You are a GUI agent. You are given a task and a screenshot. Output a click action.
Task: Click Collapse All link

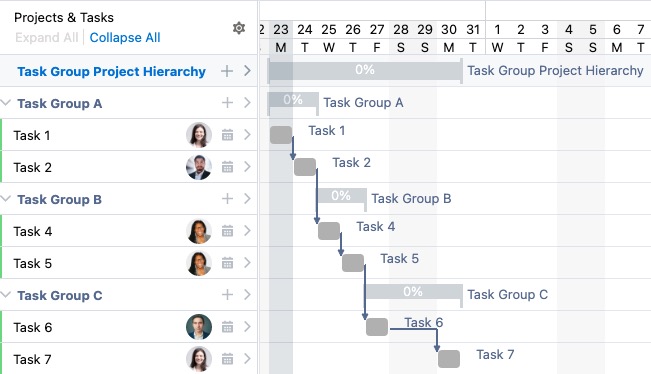point(125,37)
